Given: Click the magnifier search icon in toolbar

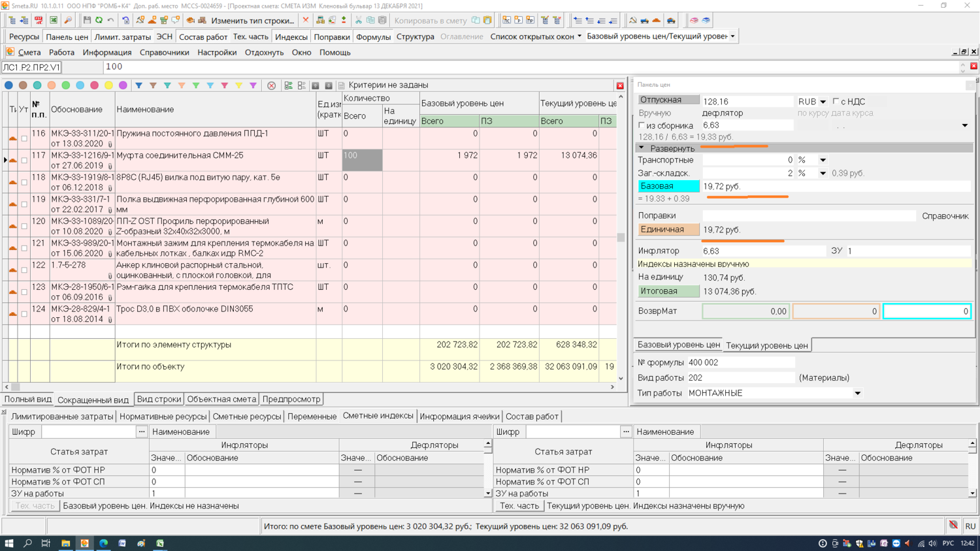Looking at the screenshot, I should [x=68, y=20].
